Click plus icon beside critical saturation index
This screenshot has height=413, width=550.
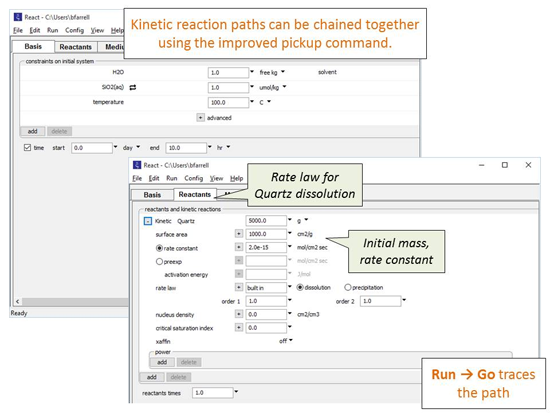[239, 327]
